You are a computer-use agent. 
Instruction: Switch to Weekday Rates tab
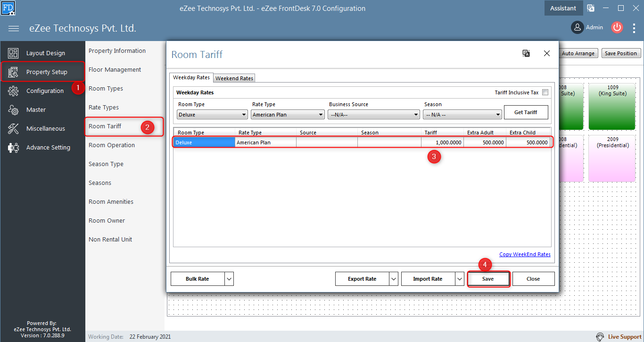click(191, 77)
